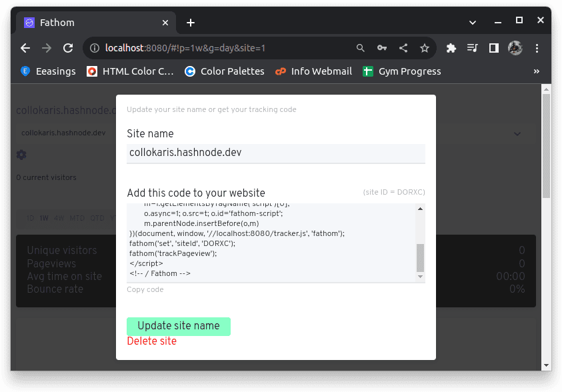This screenshot has height=392, width=562.
Task: Open saved passwords key icon
Action: (382, 48)
